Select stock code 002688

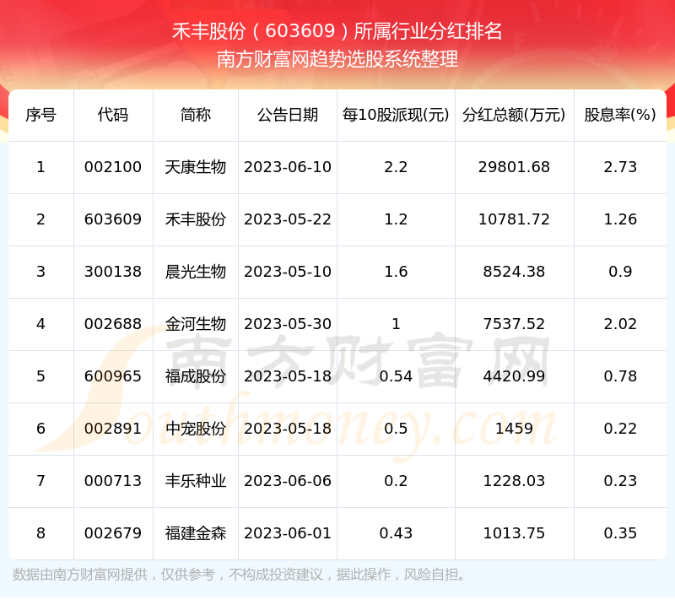pos(113,324)
